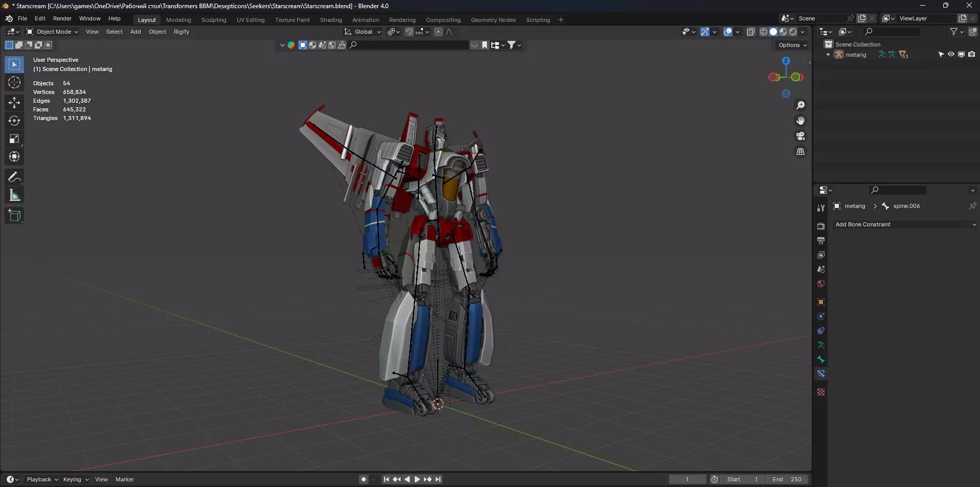Jump to the last frame
The image size is (980, 487).
point(438,479)
